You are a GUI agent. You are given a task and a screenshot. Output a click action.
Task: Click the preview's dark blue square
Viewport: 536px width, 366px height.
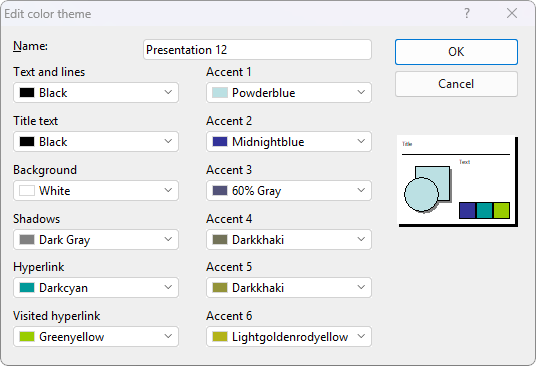tap(467, 210)
